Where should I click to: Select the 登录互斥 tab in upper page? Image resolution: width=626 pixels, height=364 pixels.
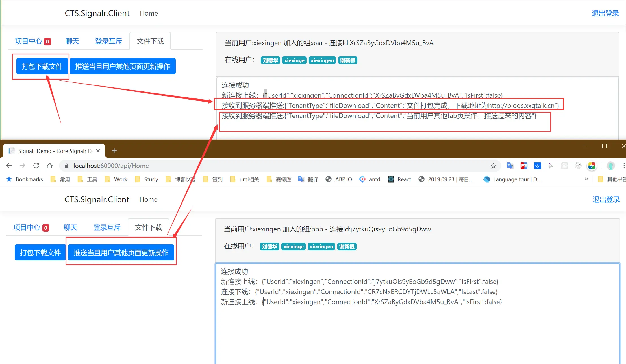[x=108, y=41]
